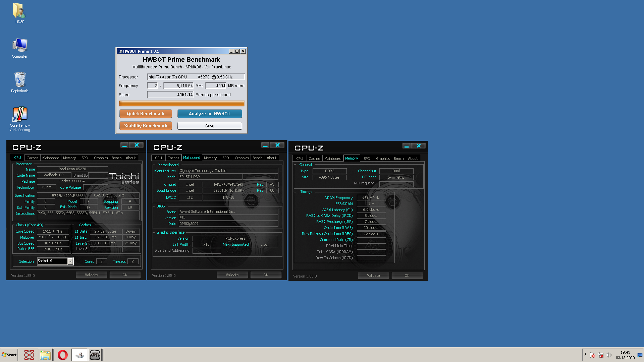Image resolution: width=644 pixels, height=362 pixels.
Task: Open the Socket #1 selection dropdown
Action: tap(70, 261)
